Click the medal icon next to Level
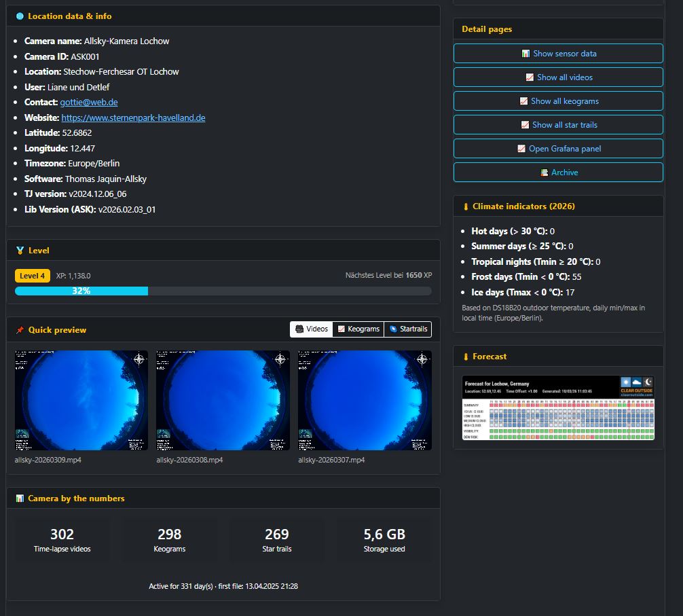The width and height of the screenshot is (683, 616). [20, 251]
